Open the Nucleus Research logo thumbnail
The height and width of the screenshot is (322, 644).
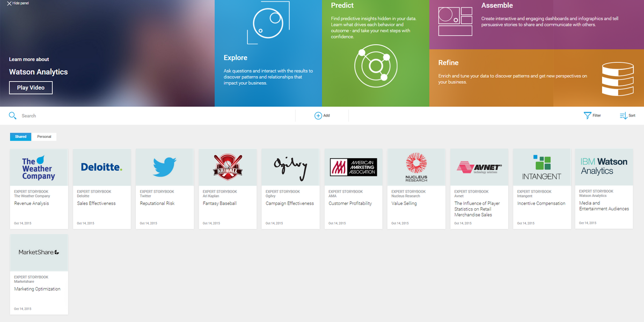tap(416, 167)
